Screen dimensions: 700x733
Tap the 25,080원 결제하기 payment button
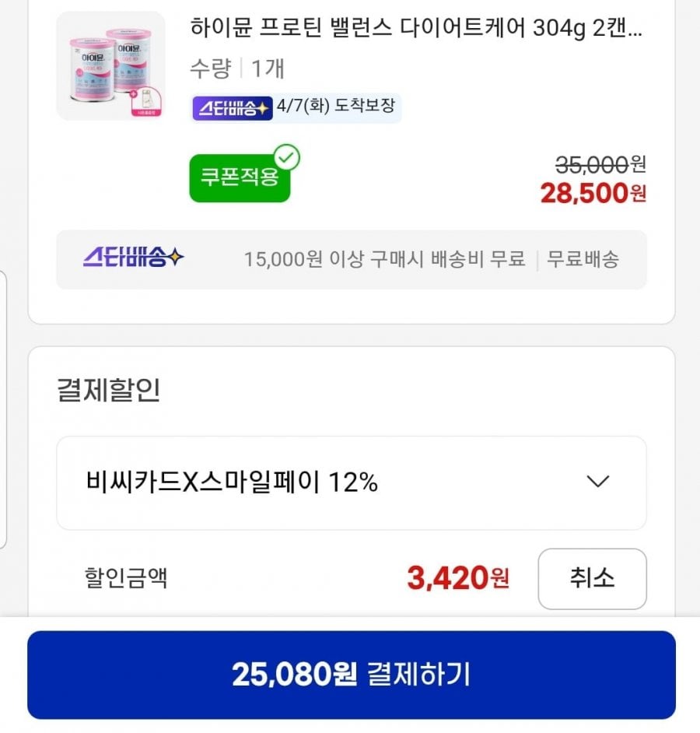[x=351, y=675]
